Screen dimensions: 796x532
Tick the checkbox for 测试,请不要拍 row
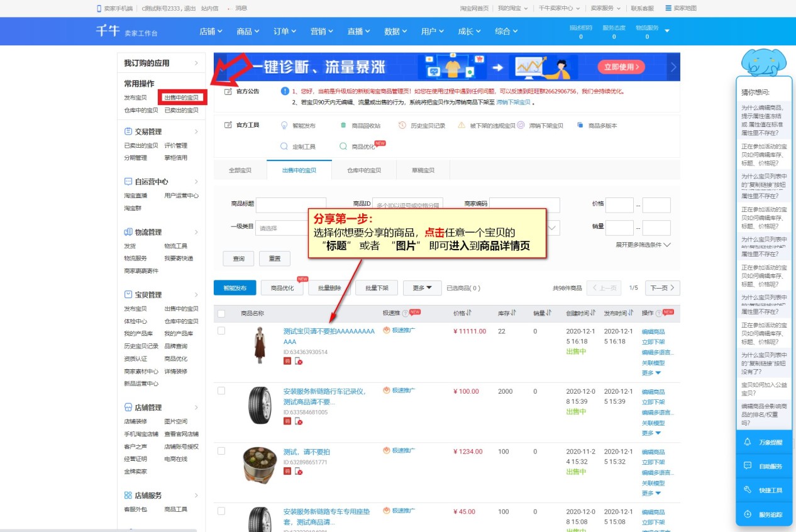pos(221,451)
